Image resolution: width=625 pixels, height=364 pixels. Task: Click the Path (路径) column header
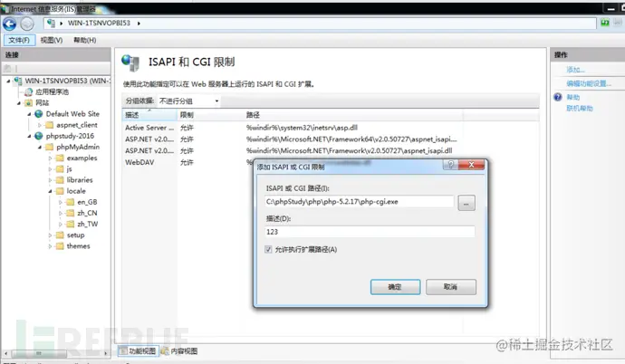tap(352, 115)
